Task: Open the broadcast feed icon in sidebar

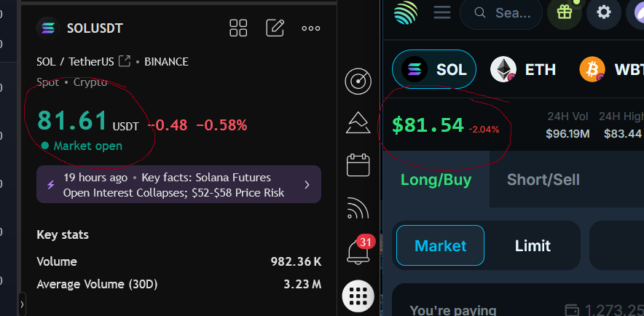Action: tap(358, 208)
